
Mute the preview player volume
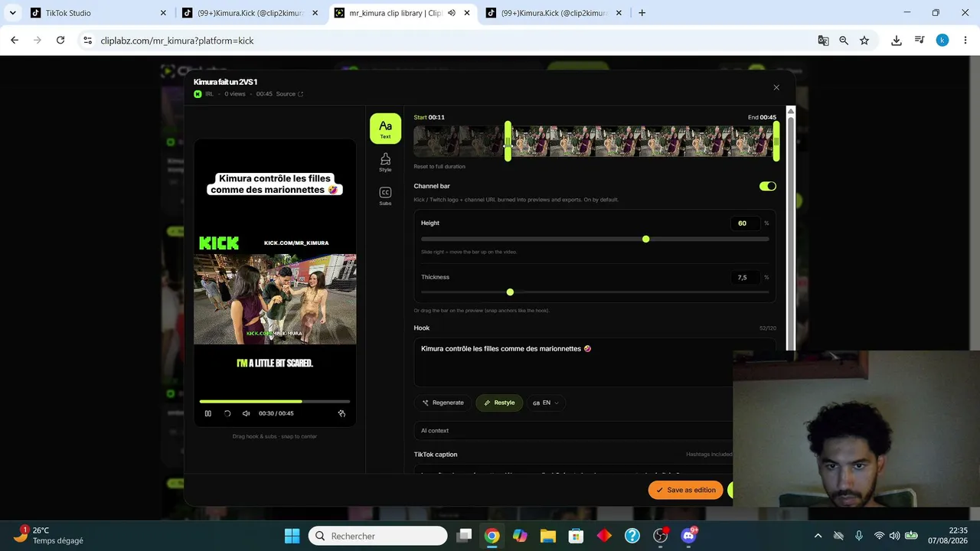(x=247, y=413)
